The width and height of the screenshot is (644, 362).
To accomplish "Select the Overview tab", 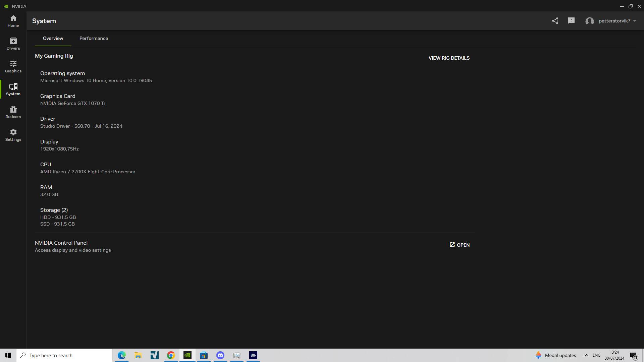I will (53, 38).
